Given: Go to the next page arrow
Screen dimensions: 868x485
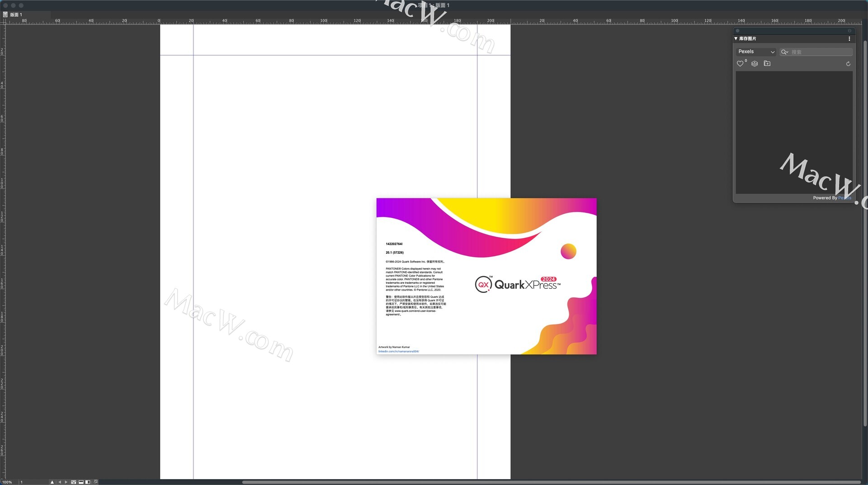Looking at the screenshot, I should coord(66,482).
